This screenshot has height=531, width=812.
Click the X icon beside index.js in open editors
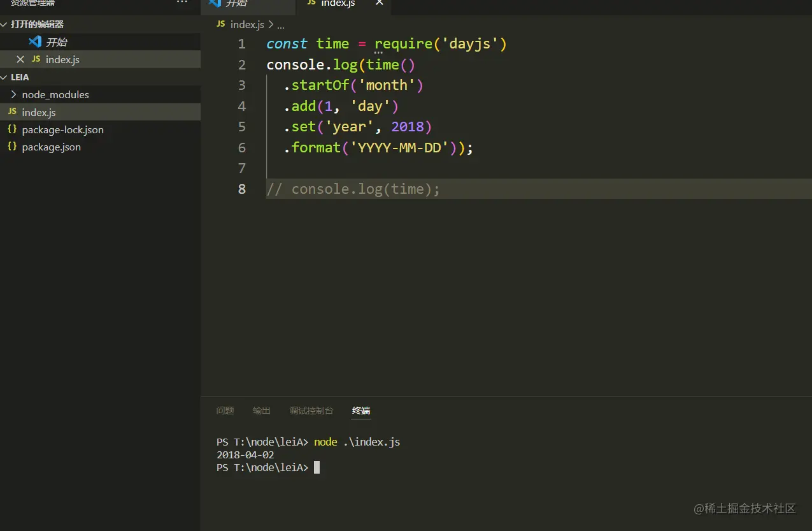pos(20,59)
